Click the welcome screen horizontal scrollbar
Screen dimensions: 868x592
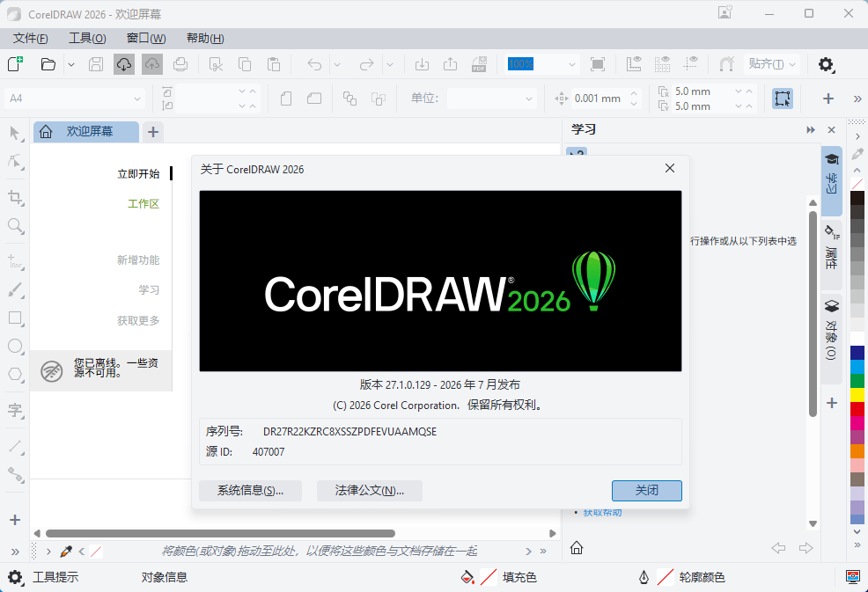coord(220,534)
